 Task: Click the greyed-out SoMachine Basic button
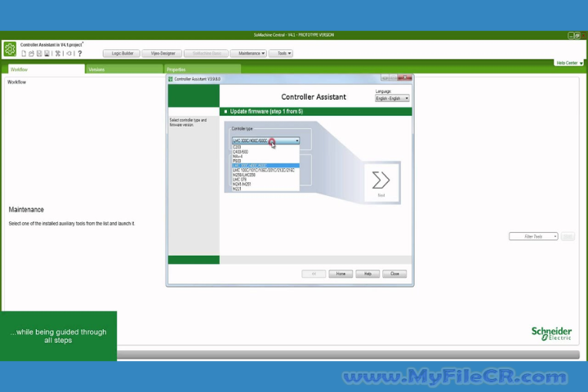[207, 54]
